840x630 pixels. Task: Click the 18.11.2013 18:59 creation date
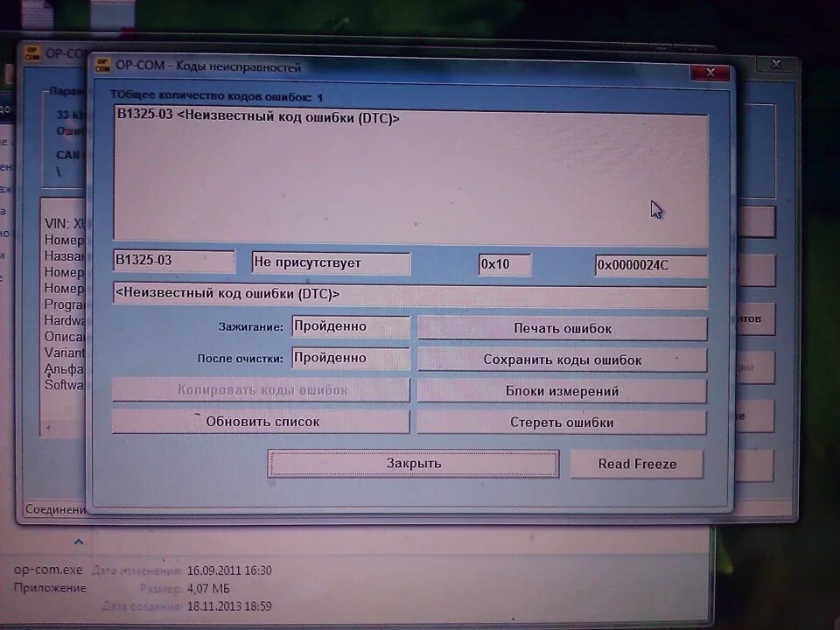pyautogui.click(x=229, y=606)
